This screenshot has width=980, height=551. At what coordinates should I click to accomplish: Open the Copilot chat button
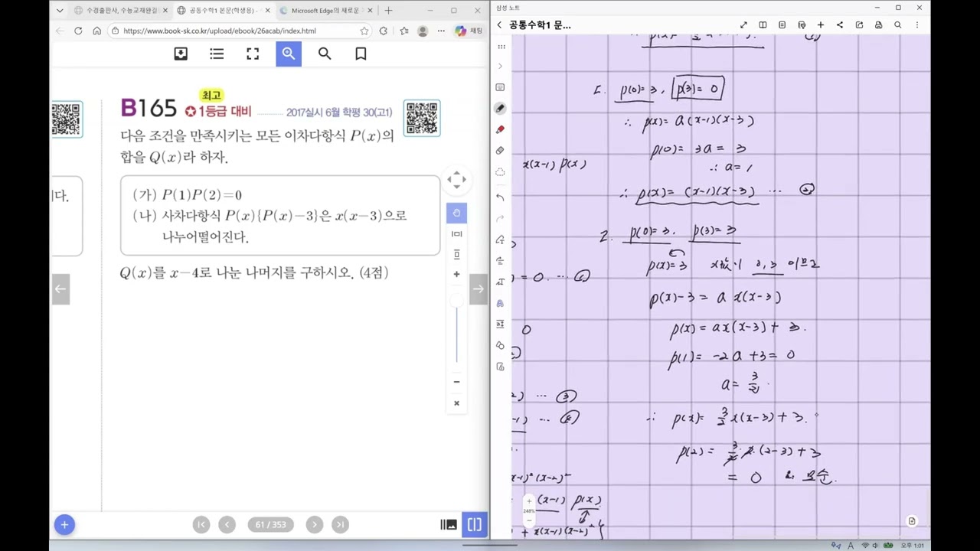[x=469, y=31]
